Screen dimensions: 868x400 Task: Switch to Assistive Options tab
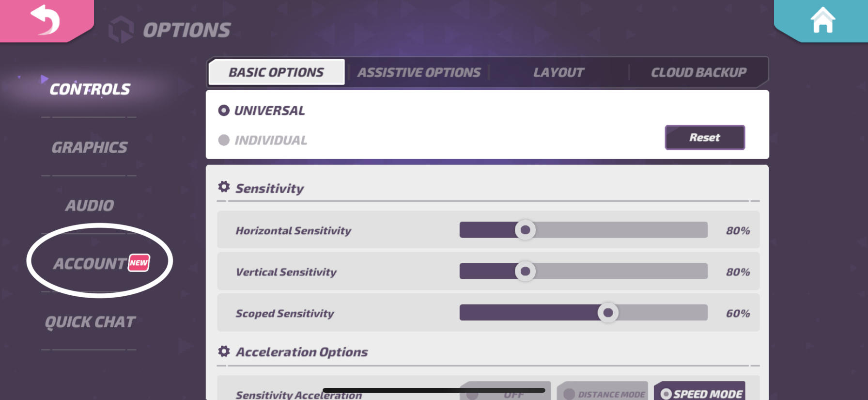click(x=419, y=72)
